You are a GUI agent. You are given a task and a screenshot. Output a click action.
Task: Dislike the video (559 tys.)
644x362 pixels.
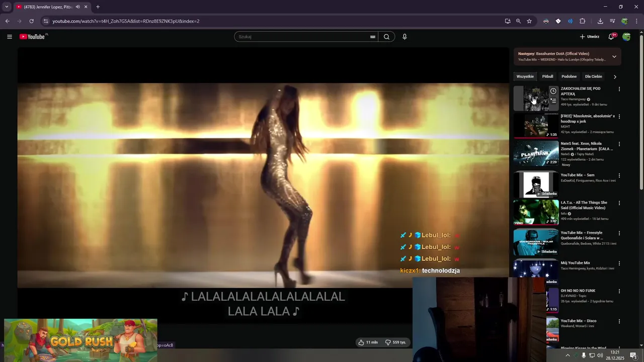tap(396, 342)
